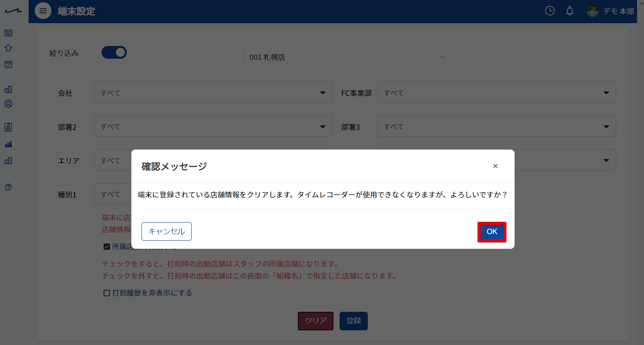Click the 絞り込み label
Image resolution: width=644 pixels, height=345 pixels.
click(x=64, y=53)
